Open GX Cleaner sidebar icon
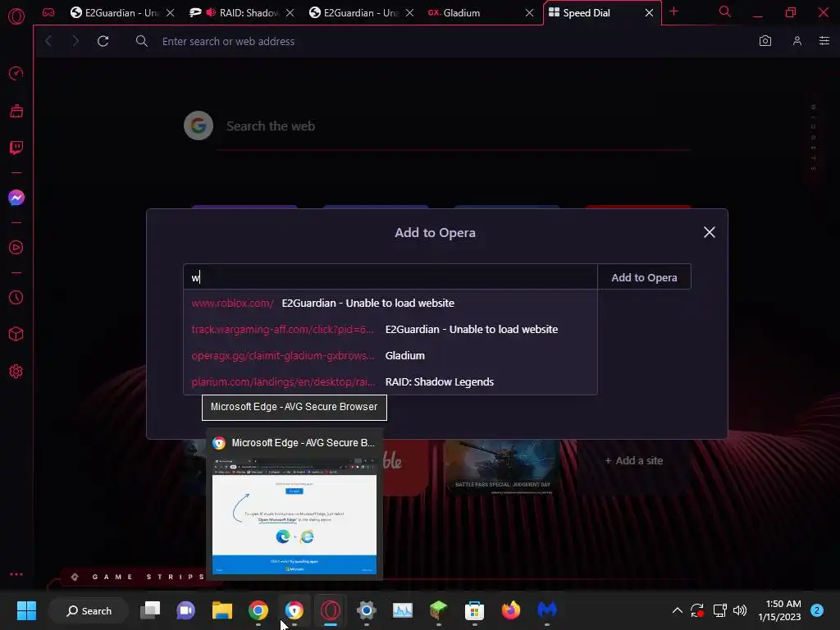The image size is (840, 630). 16,111
